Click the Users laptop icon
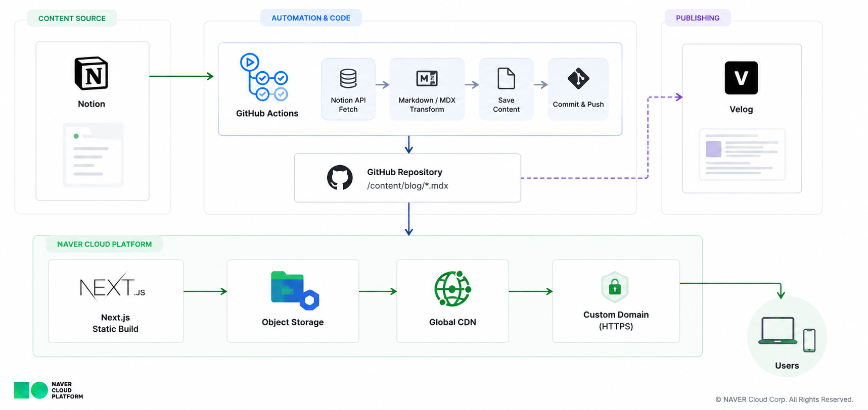 point(778,331)
